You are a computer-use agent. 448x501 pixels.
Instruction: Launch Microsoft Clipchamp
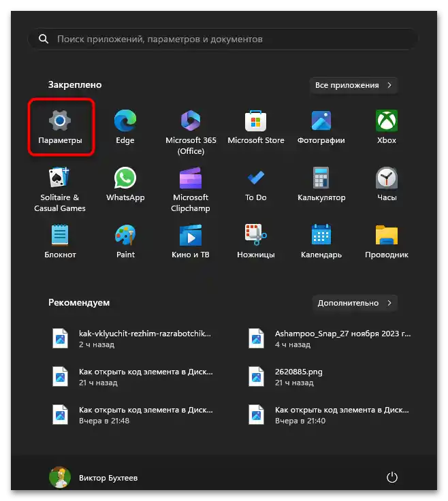click(x=191, y=189)
